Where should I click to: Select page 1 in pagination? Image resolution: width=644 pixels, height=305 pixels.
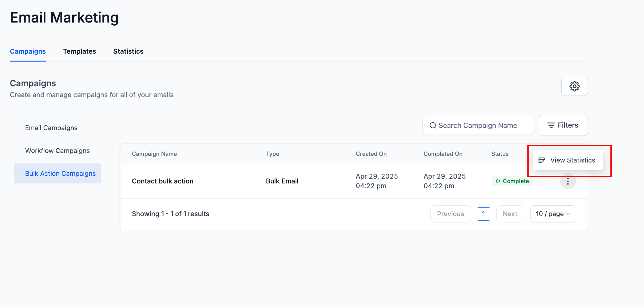pyautogui.click(x=483, y=214)
